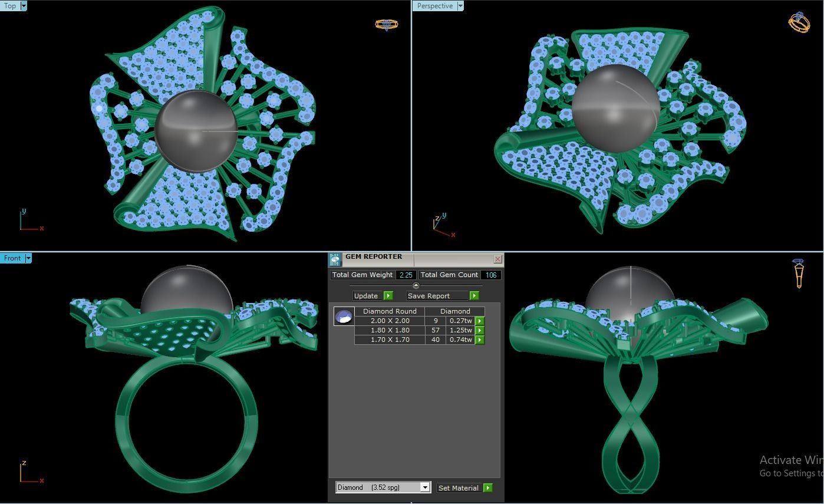This screenshot has height=504, width=824.
Task: Click the Total Gem Weight value 2.25
Action: pos(406,275)
